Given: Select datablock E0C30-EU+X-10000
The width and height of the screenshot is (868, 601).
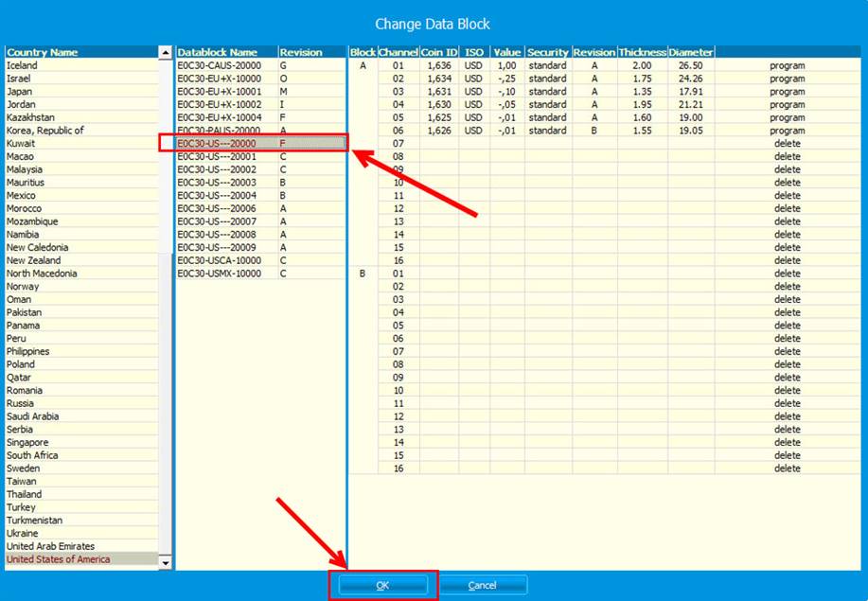Looking at the screenshot, I should [218, 79].
